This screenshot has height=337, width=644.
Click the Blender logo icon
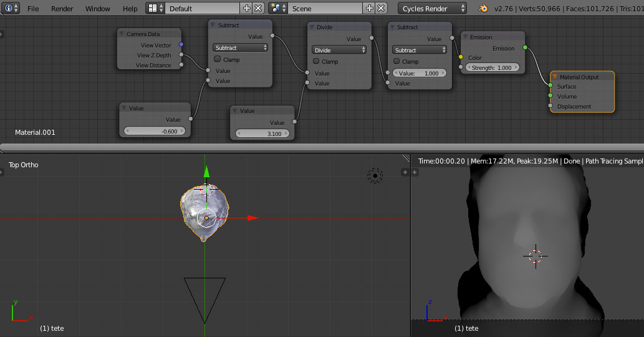click(483, 8)
